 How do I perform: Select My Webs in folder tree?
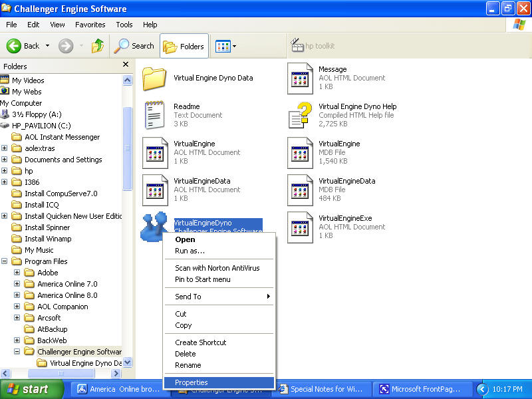tap(21, 92)
